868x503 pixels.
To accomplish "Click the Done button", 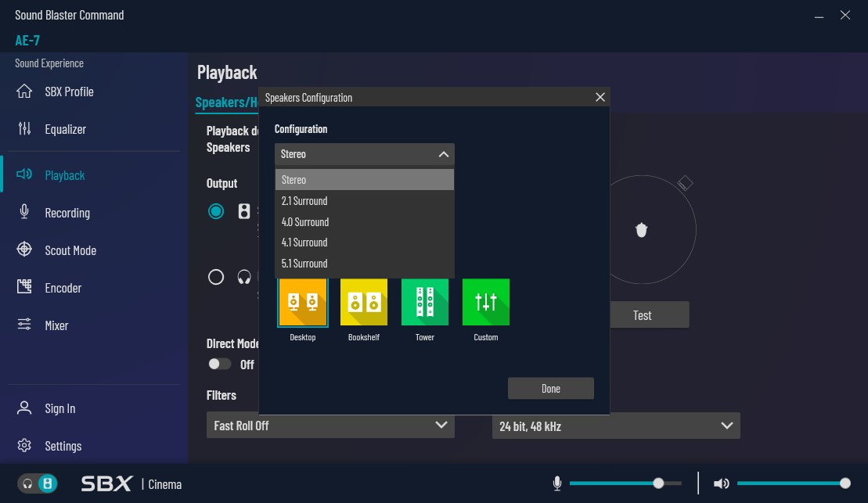I will coord(551,389).
